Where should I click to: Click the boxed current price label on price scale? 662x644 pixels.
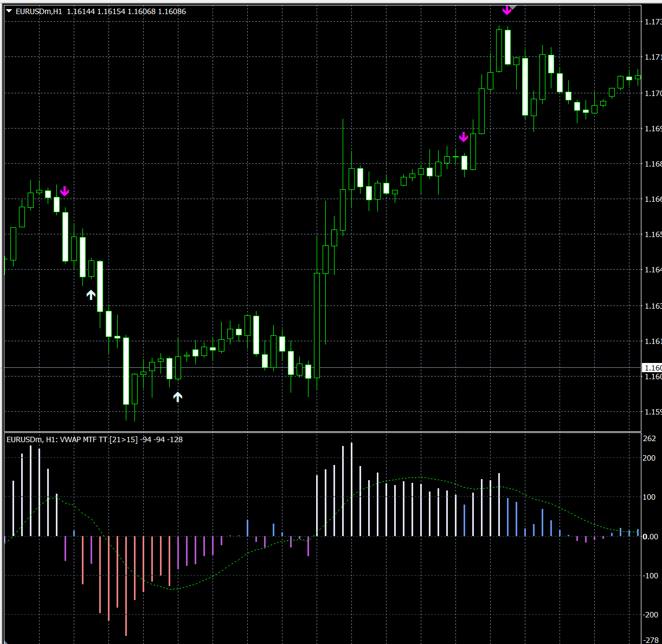point(652,368)
